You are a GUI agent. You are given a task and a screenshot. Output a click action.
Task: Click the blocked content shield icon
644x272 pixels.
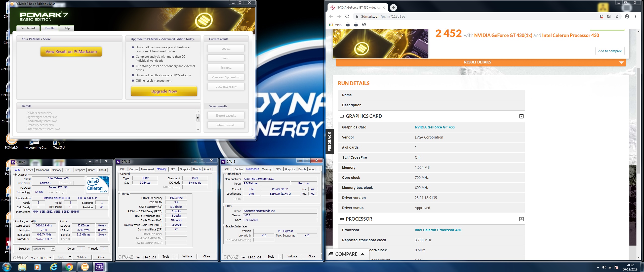point(601,16)
